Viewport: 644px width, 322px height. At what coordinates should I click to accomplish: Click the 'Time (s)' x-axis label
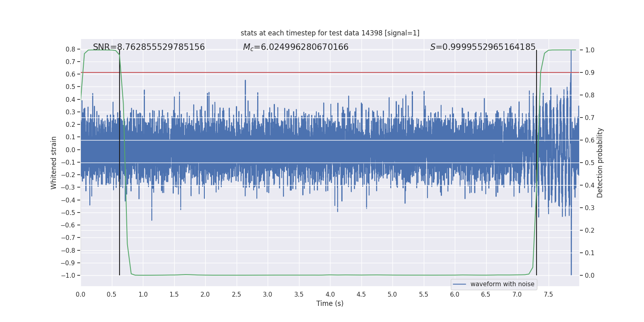pos(330,303)
